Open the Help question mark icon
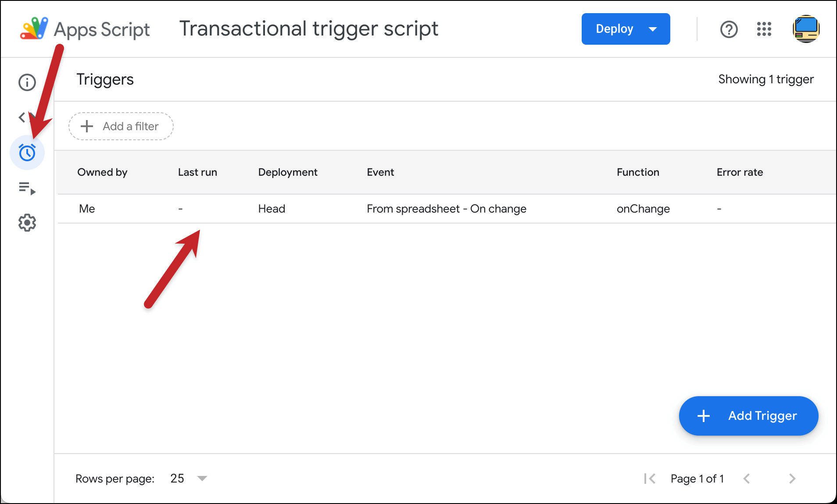This screenshot has width=837, height=504. 729,29
